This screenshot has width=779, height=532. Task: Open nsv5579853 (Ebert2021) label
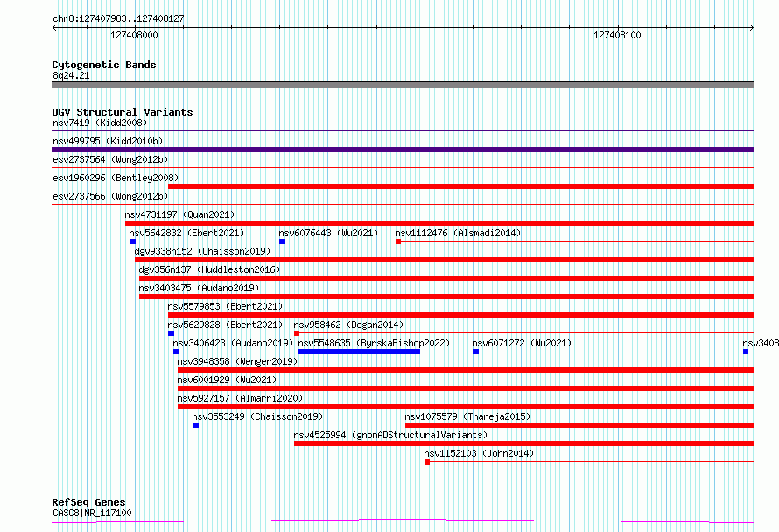225,306
